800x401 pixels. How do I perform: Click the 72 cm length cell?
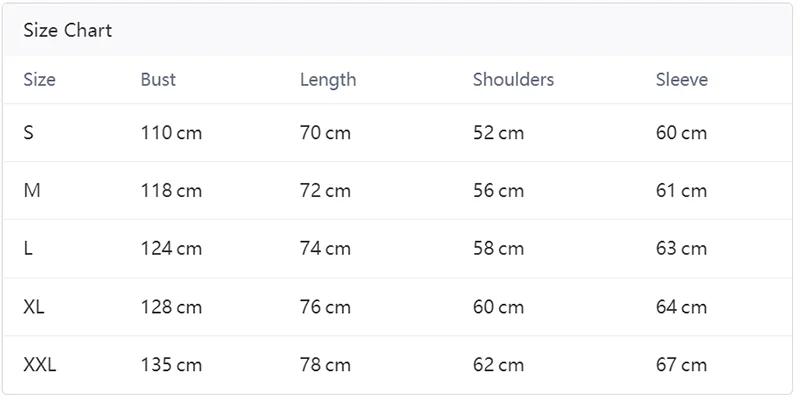tap(325, 190)
